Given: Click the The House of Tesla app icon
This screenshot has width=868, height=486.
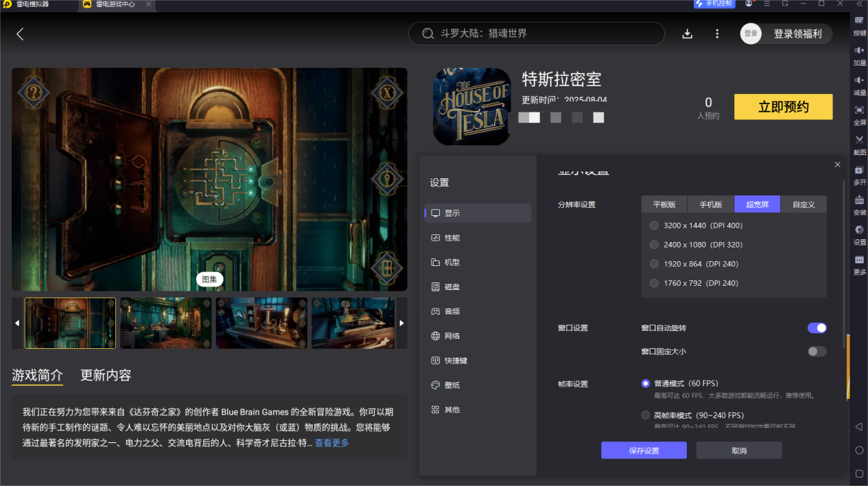Looking at the screenshot, I should coord(471,106).
